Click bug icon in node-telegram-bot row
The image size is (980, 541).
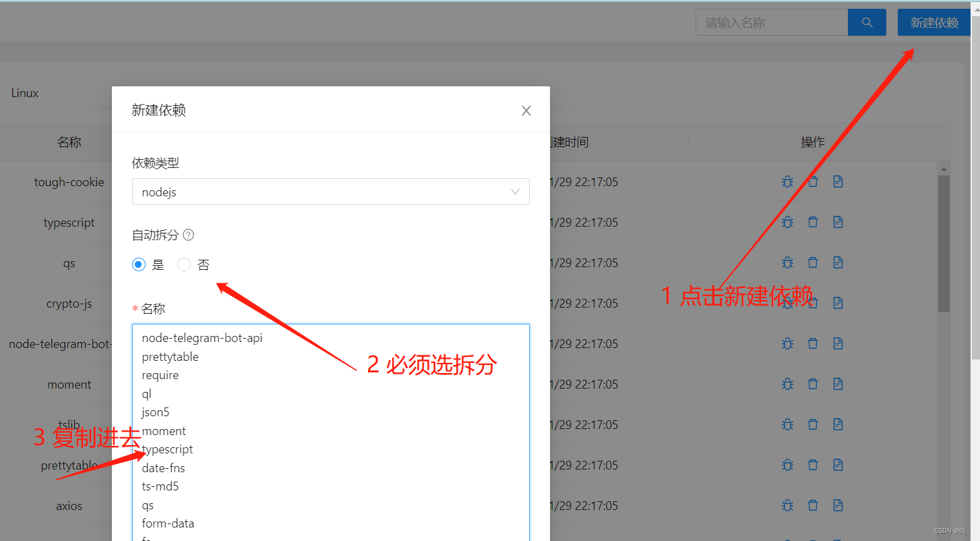click(x=787, y=343)
